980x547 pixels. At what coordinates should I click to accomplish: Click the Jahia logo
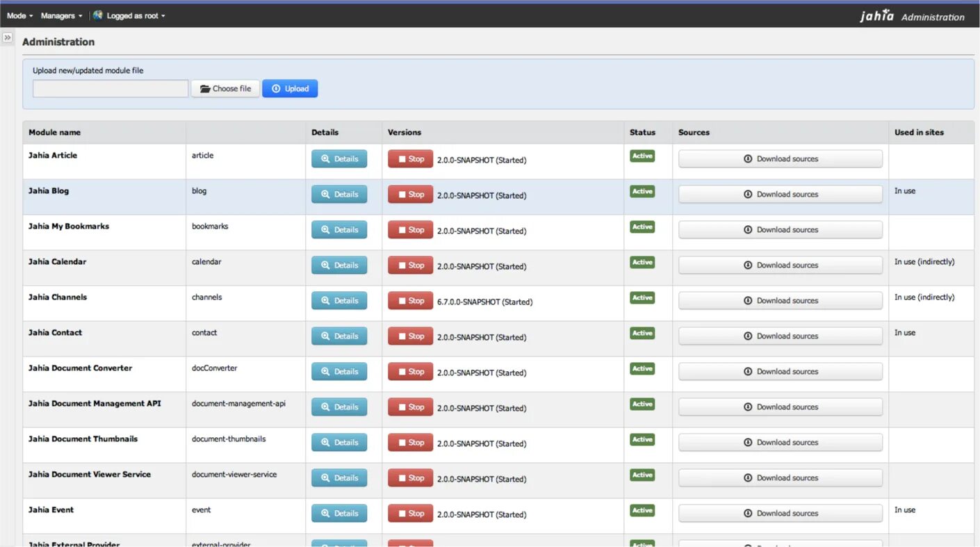tap(876, 15)
